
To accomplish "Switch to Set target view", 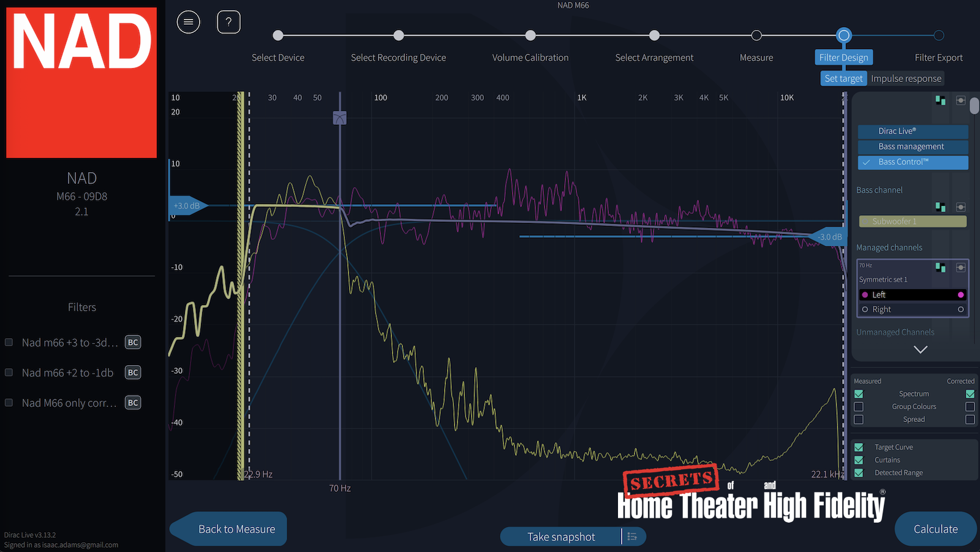I will [x=843, y=78].
